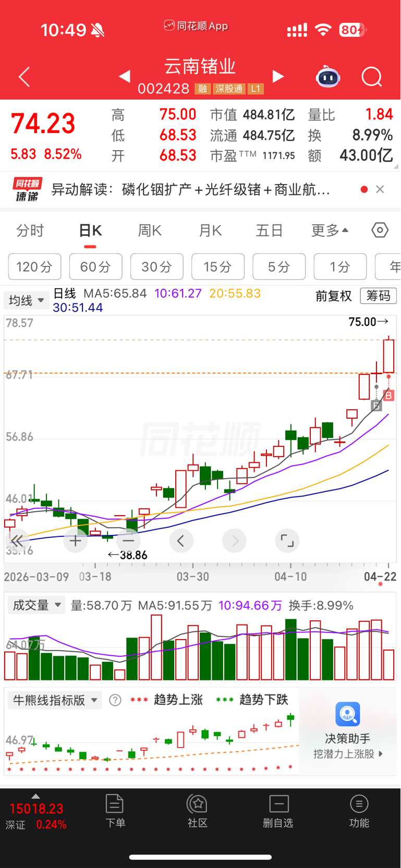Tap the 融 margin badge

202,89
